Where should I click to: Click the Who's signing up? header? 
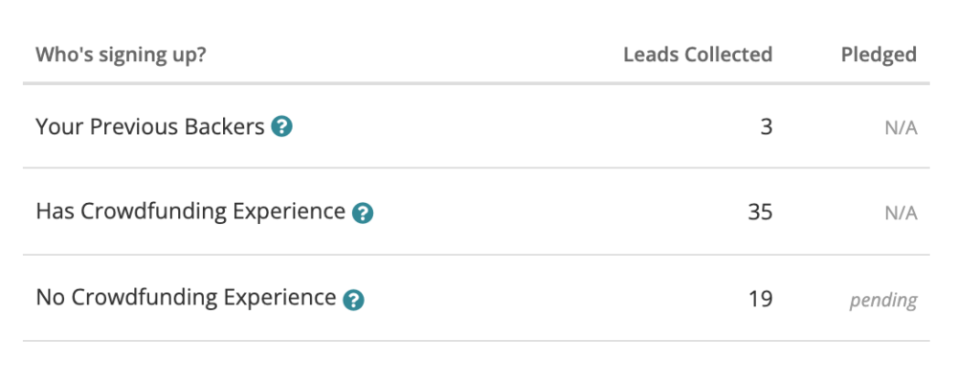tap(121, 56)
